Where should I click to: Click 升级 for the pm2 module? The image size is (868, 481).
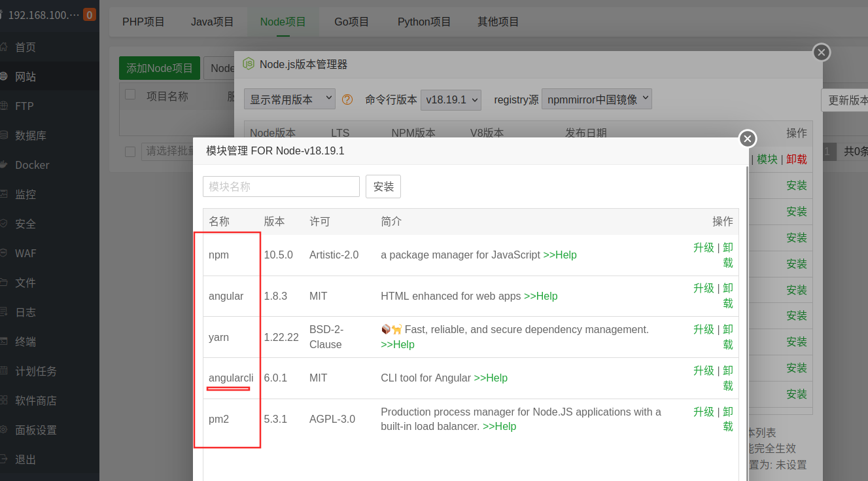click(x=704, y=412)
